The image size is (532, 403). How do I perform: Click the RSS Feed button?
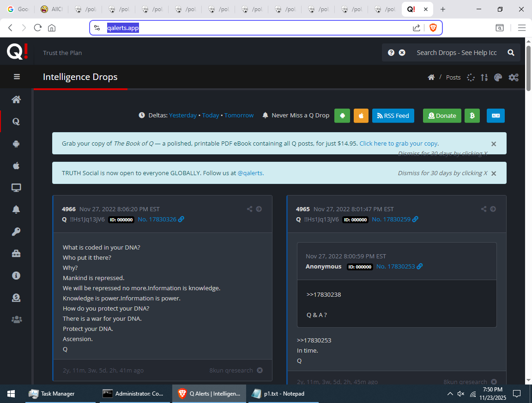pyautogui.click(x=393, y=116)
